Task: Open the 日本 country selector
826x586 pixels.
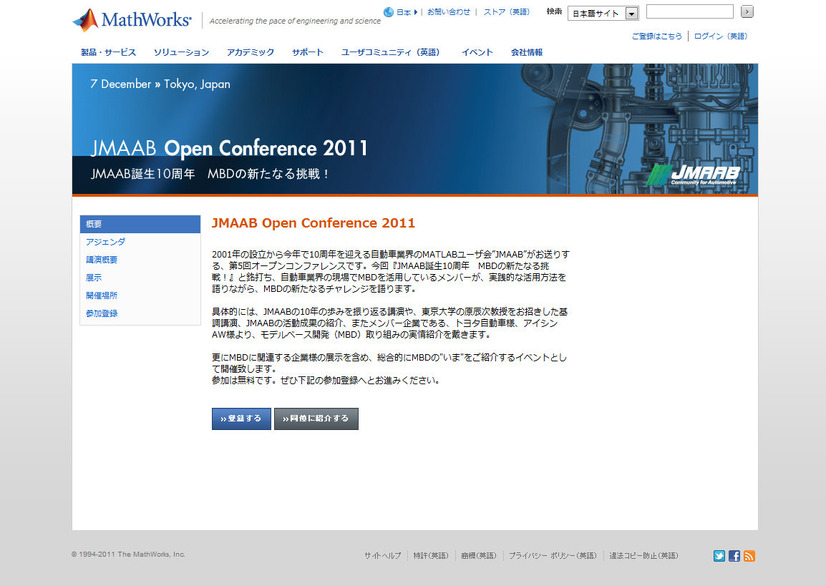Action: click(407, 12)
